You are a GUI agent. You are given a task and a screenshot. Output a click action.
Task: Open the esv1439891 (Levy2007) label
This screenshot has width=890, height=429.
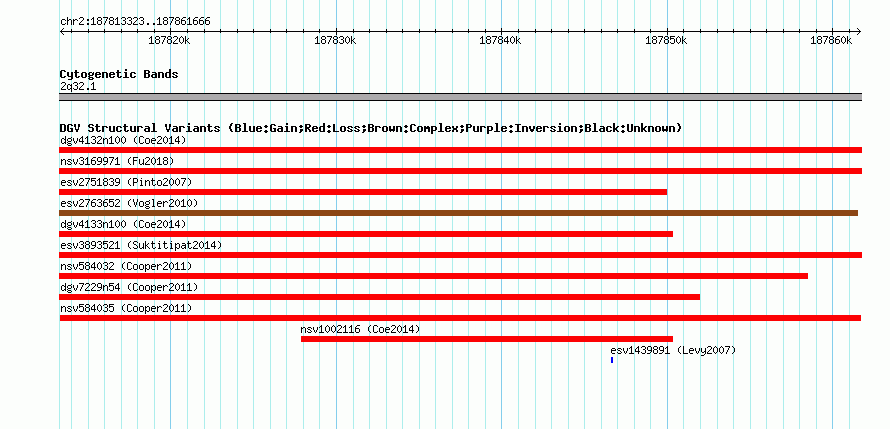click(x=673, y=350)
